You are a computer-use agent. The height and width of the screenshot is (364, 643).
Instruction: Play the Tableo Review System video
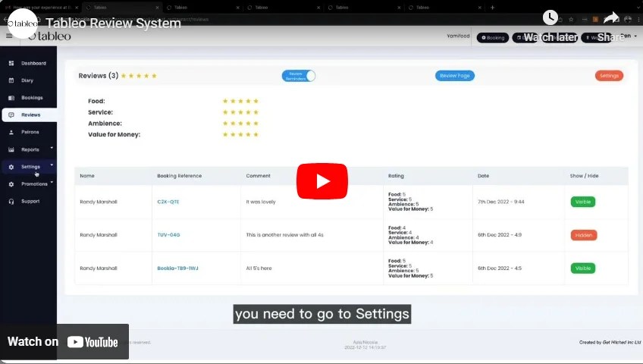click(322, 181)
